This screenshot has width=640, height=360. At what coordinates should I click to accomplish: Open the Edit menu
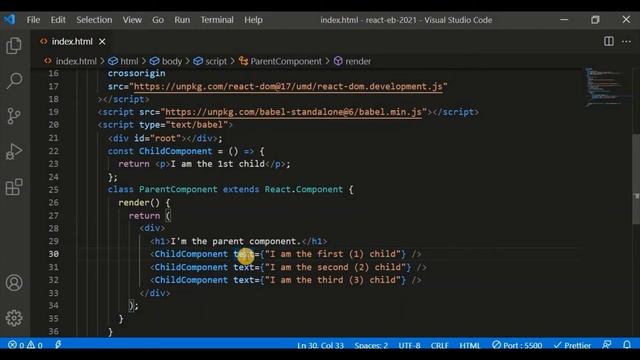click(x=58, y=20)
